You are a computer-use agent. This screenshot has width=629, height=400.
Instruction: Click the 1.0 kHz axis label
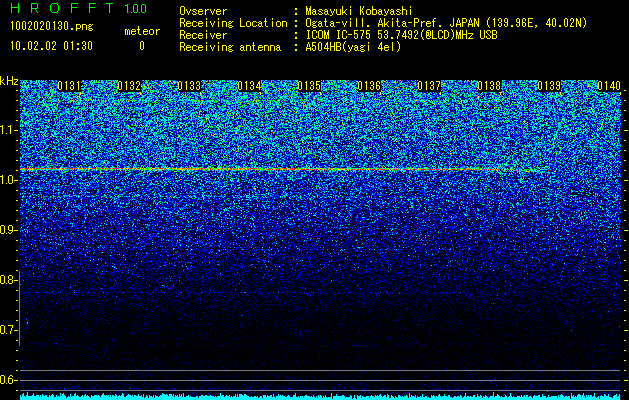coord(8,180)
